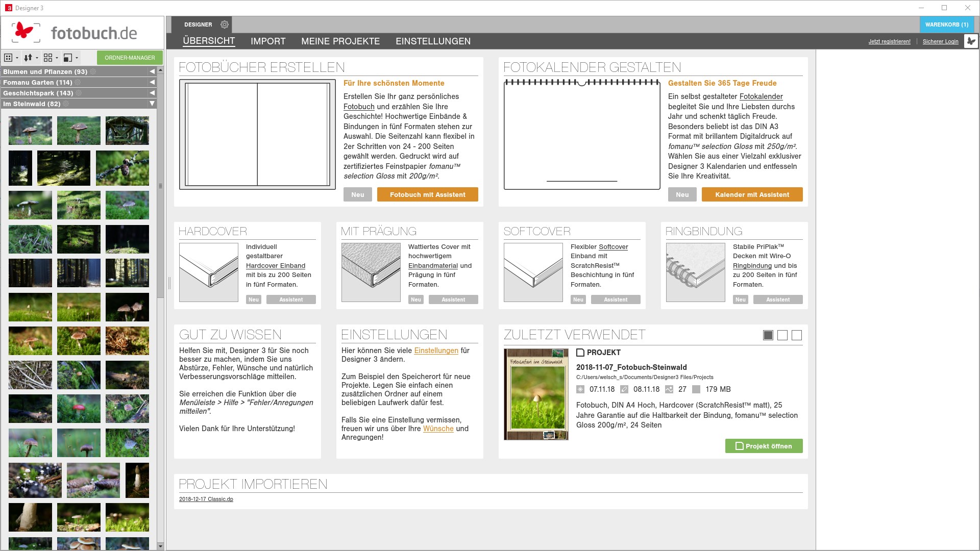The image size is (980, 551).
Task: Click the gear icon on the Geschichtspark folder
Action: pos(78,93)
